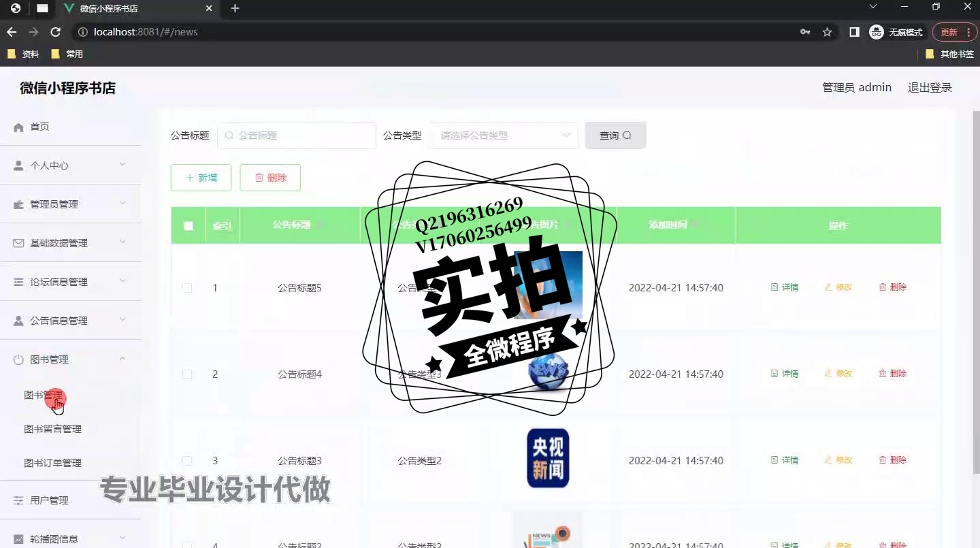Image resolution: width=980 pixels, height=548 pixels.
Task: Open the incognito 无痕模式 indicator
Action: [x=896, y=32]
